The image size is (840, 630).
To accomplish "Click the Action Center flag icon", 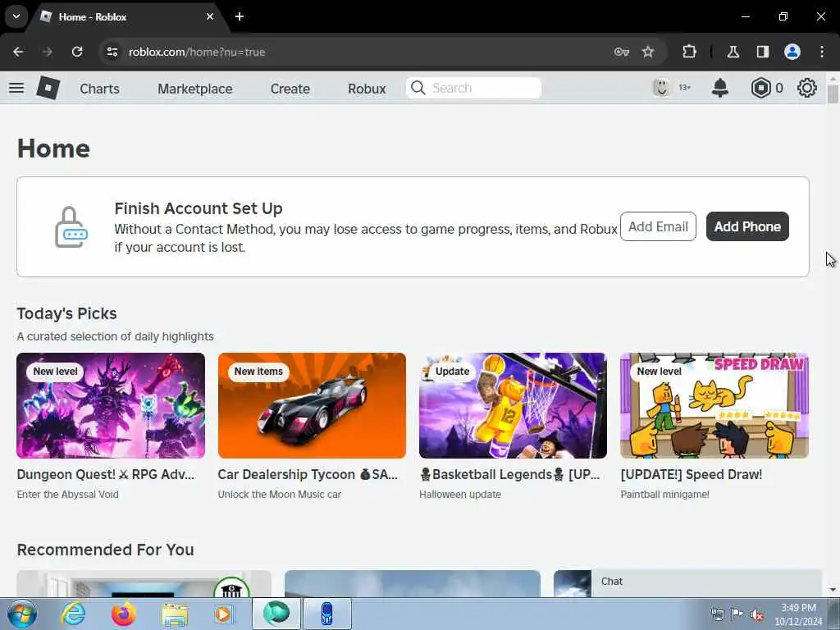I will tap(737, 614).
